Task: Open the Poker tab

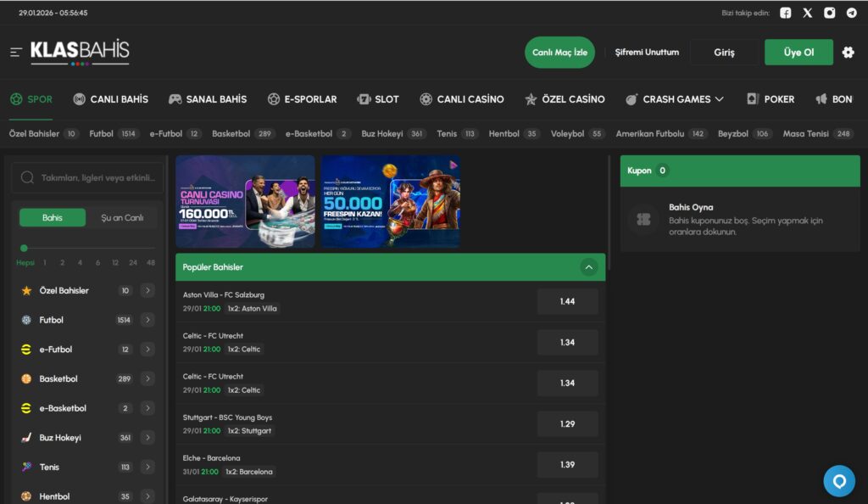Action: [771, 99]
